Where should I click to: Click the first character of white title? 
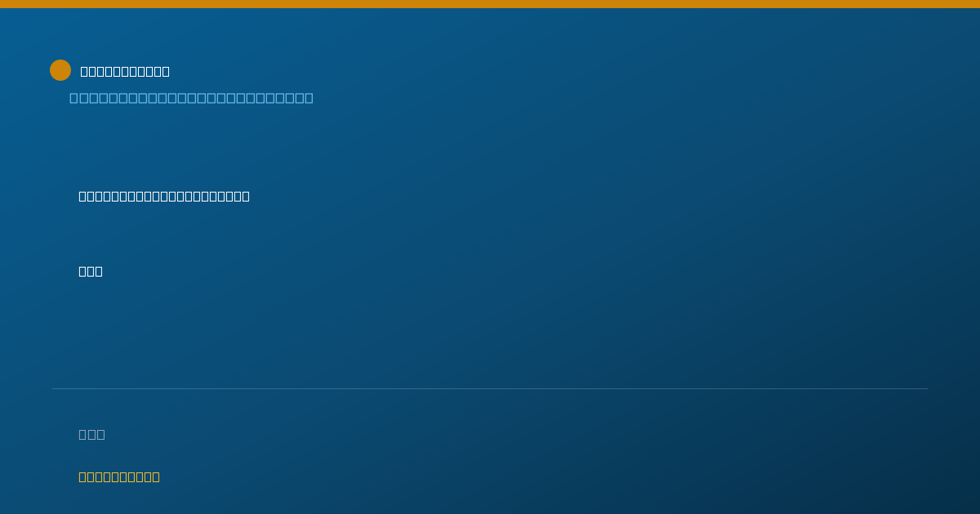(84, 71)
